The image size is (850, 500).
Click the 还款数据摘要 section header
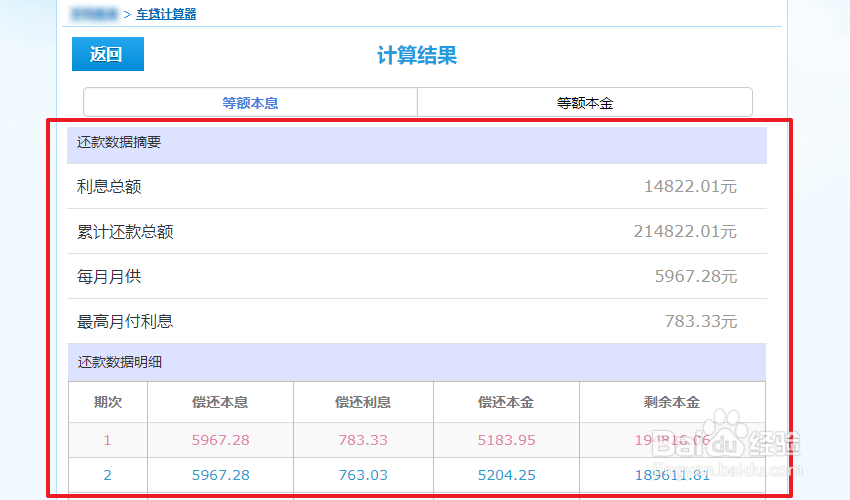(417, 145)
